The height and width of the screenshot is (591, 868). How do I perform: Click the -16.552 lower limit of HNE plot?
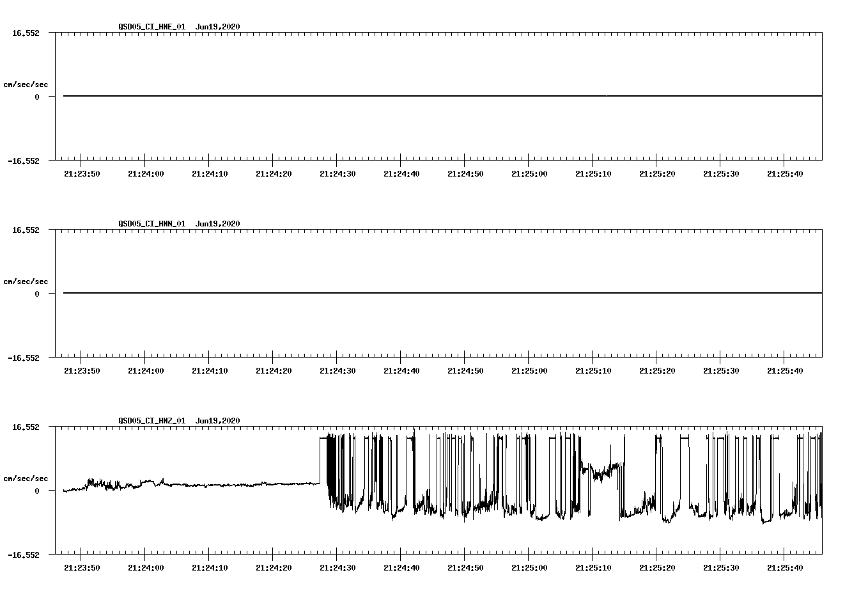(24, 161)
